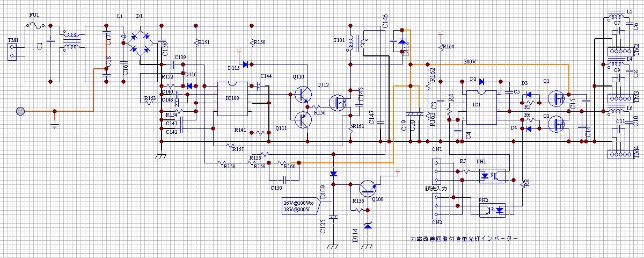Select the 'R161' resistor label
Viewport: 644px width, 258px height.
[358, 126]
